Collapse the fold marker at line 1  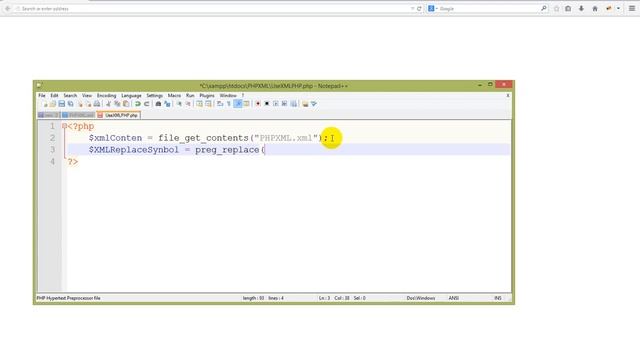click(x=64, y=126)
